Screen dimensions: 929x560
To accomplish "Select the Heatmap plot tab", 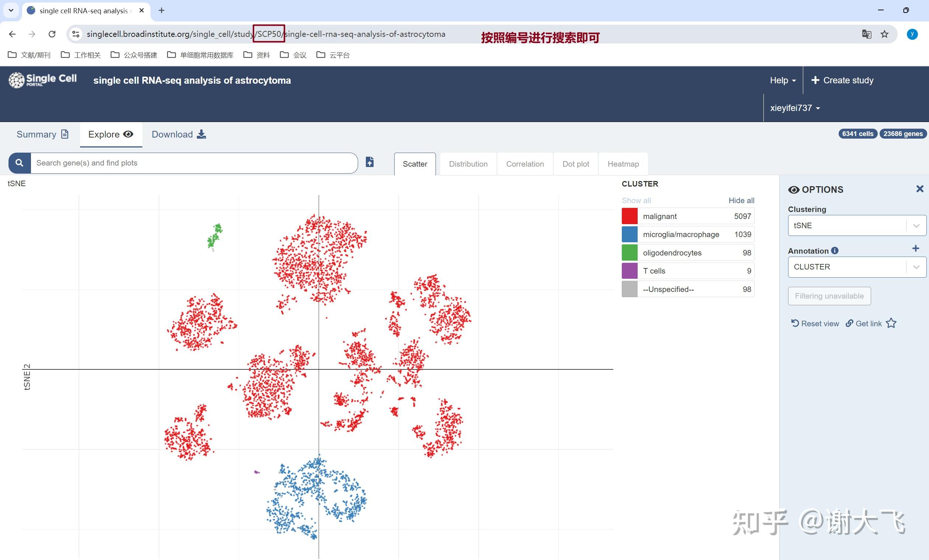I will (x=623, y=164).
